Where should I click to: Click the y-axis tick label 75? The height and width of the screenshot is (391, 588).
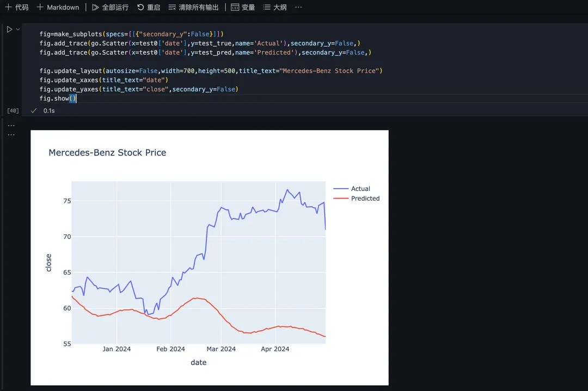67,201
